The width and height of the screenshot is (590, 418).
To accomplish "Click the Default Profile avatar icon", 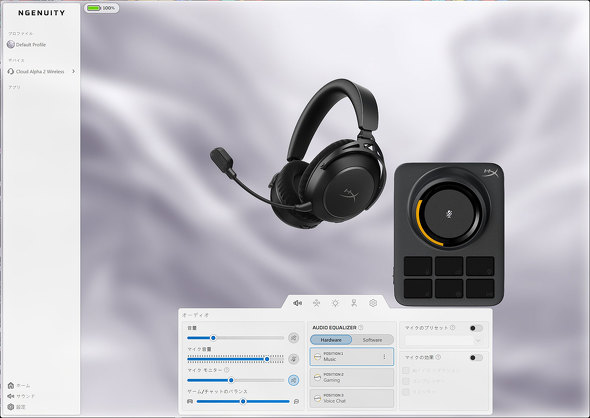I will coord(11,44).
